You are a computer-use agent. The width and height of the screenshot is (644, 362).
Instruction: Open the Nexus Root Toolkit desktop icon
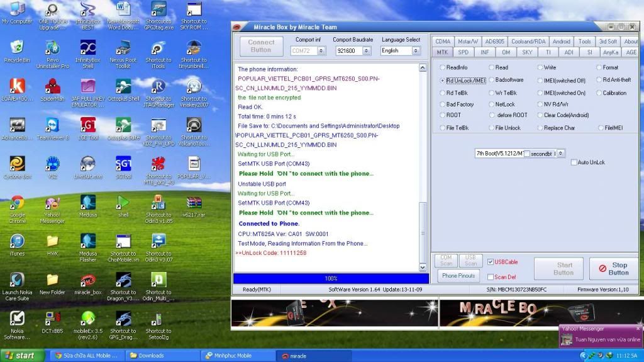click(x=123, y=54)
